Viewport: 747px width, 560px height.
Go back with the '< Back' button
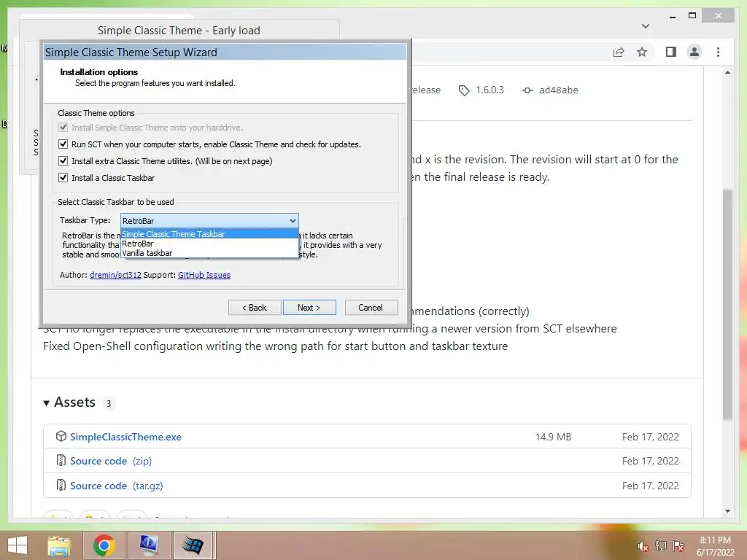255,308
